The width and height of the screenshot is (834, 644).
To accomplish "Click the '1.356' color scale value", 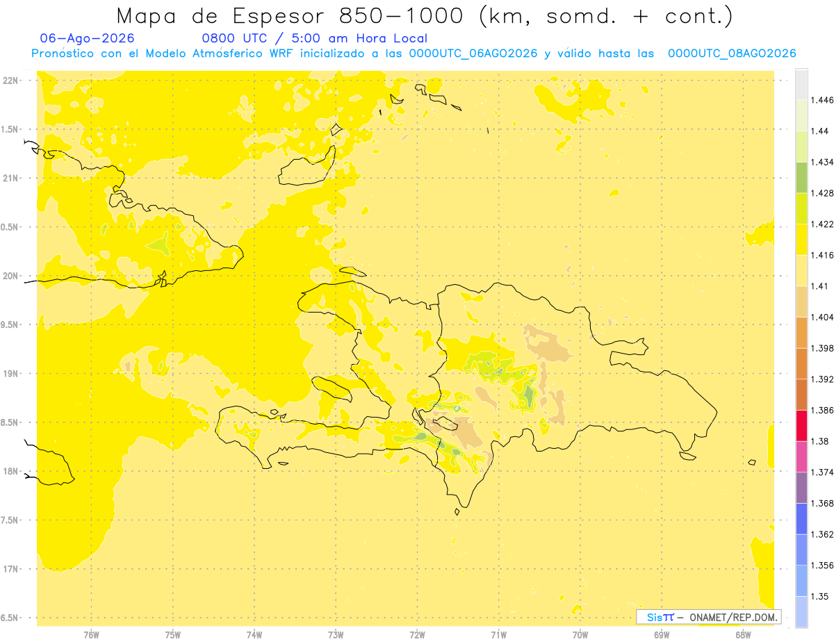I will (x=821, y=565).
